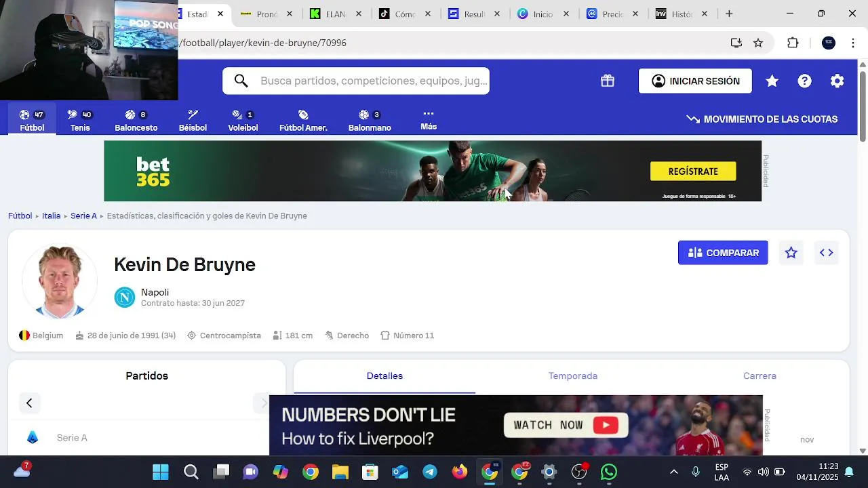
Task: Switch to the Carrera tab
Action: (x=759, y=376)
